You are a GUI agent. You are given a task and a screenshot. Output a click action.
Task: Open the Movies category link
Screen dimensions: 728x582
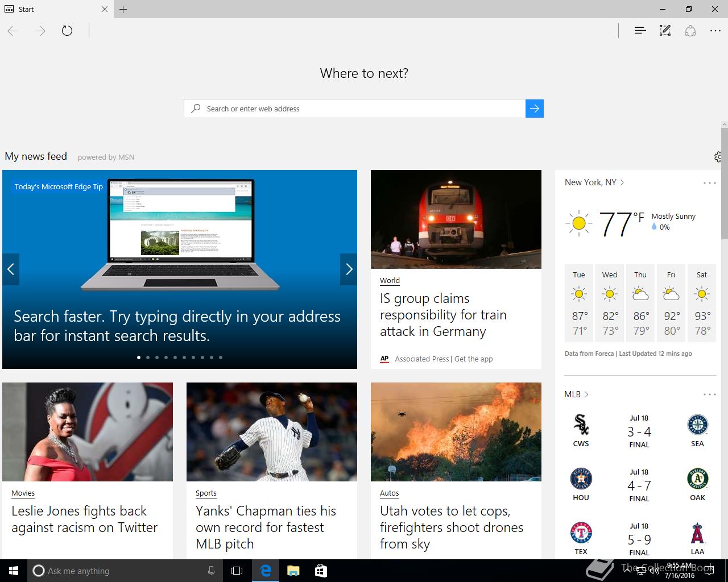pyautogui.click(x=23, y=493)
